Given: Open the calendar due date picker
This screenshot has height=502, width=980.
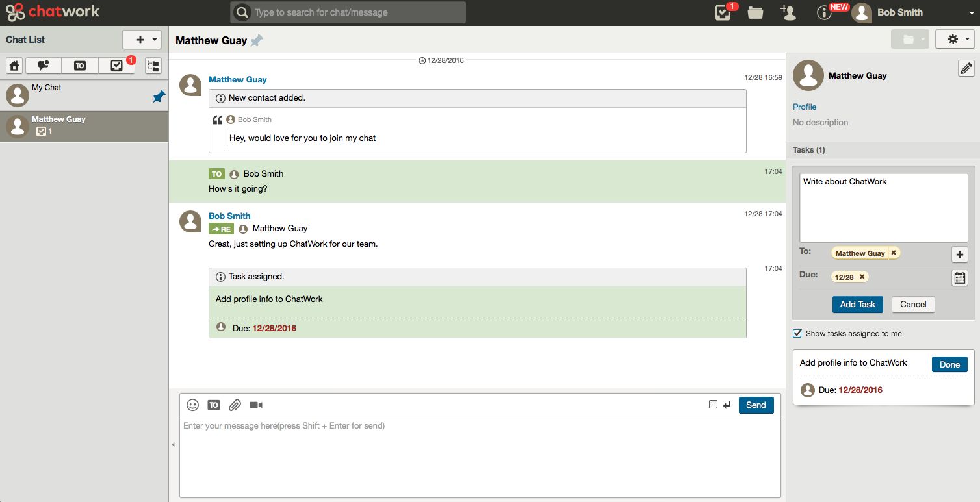Looking at the screenshot, I should coord(959,278).
